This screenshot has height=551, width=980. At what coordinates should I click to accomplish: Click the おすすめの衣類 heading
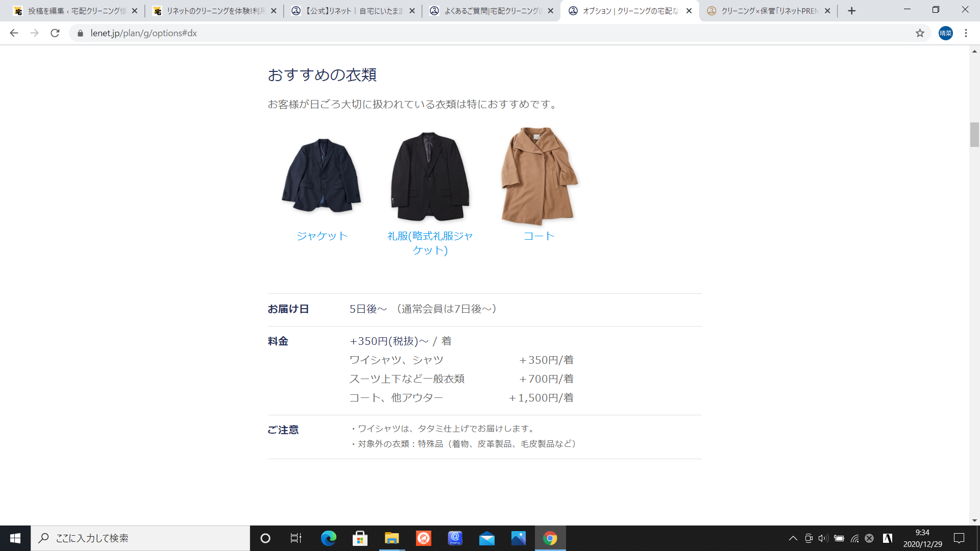click(322, 75)
